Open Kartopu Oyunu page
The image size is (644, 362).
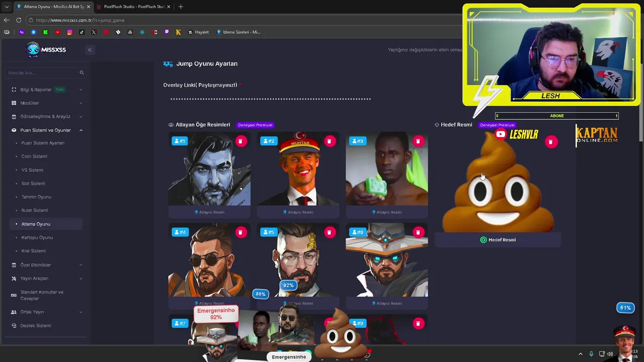(x=37, y=237)
